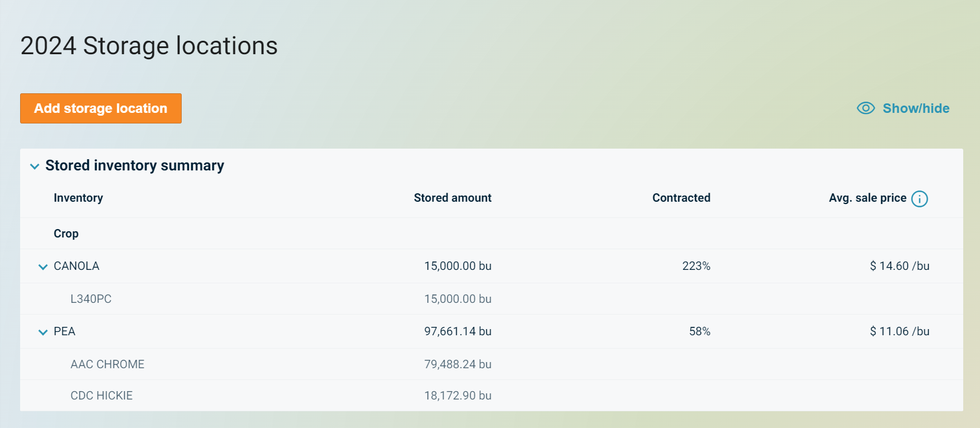Click the $ 14.60 /bu canola price
The width and height of the screenshot is (980, 428).
(899, 266)
